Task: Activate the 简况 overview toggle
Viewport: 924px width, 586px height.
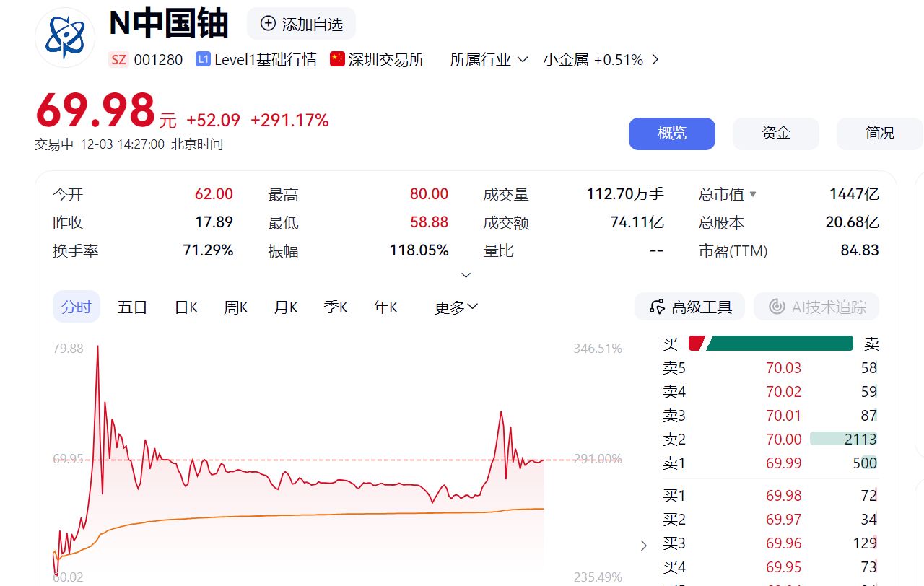Action: (879, 134)
